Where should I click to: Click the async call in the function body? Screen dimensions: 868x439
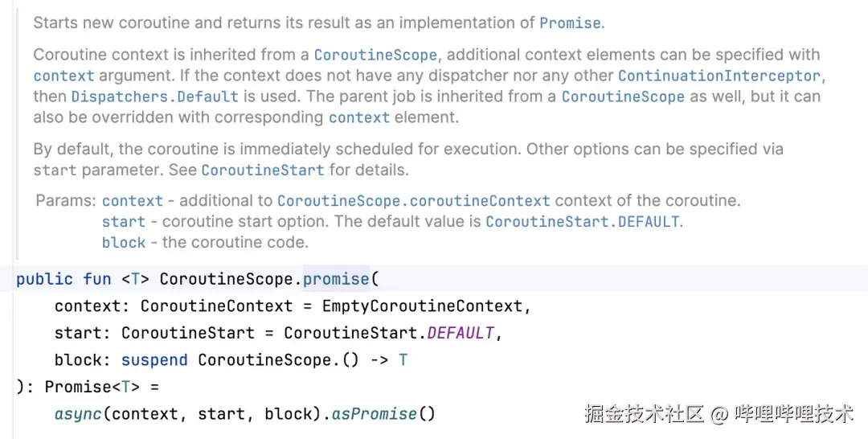(x=78, y=415)
